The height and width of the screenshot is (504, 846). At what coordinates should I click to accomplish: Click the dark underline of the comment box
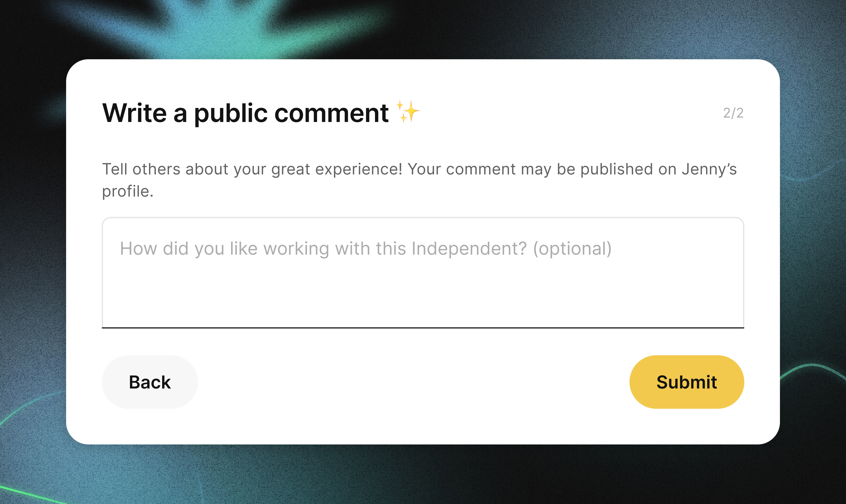click(x=423, y=328)
